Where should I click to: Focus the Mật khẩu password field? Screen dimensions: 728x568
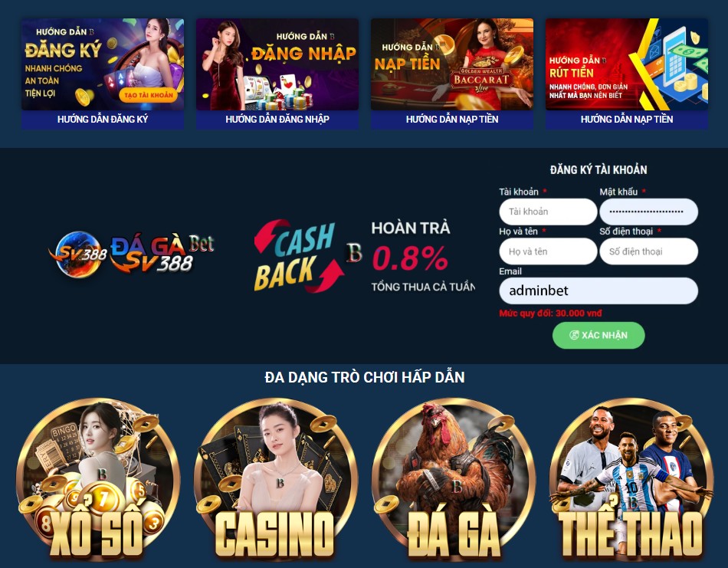click(x=648, y=212)
